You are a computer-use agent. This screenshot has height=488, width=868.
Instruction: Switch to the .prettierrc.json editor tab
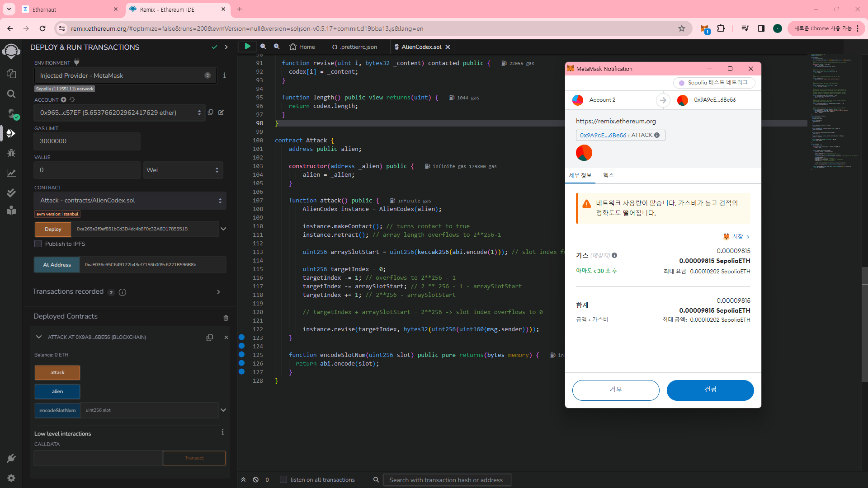click(x=354, y=47)
